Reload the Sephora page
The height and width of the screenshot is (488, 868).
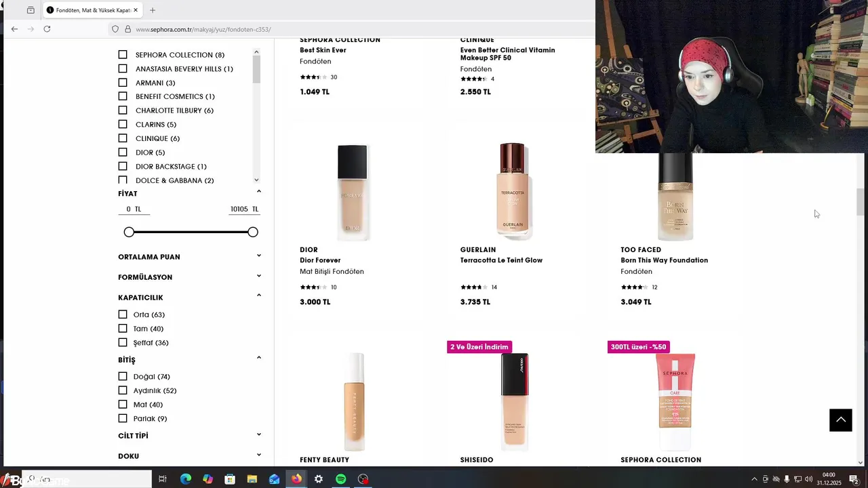pos(47,29)
